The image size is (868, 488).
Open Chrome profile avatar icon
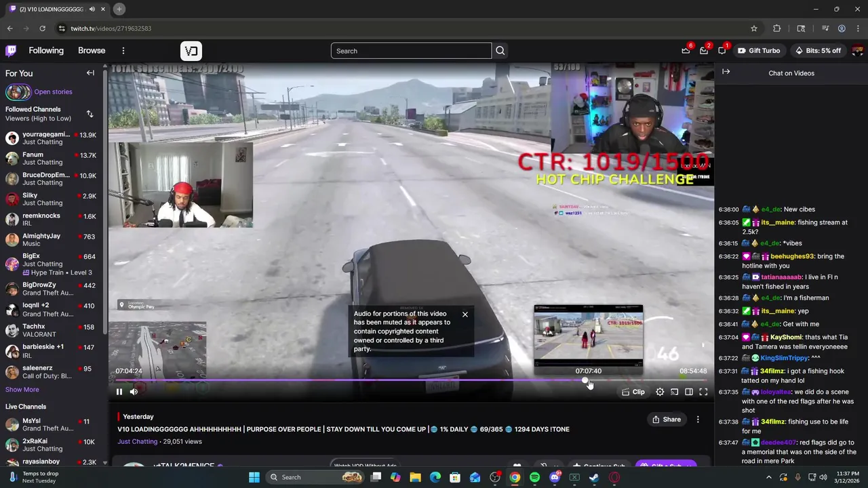pos(842,28)
